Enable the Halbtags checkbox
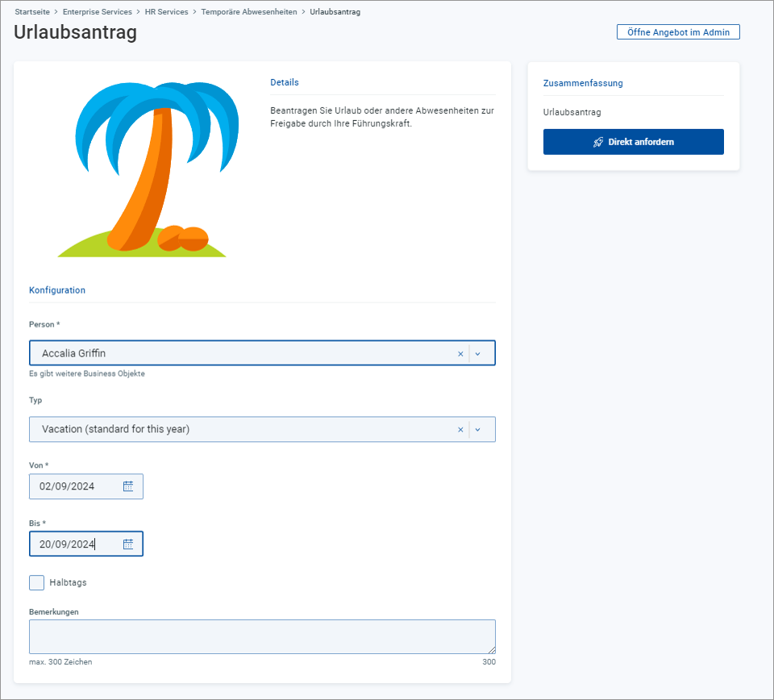 [36, 582]
